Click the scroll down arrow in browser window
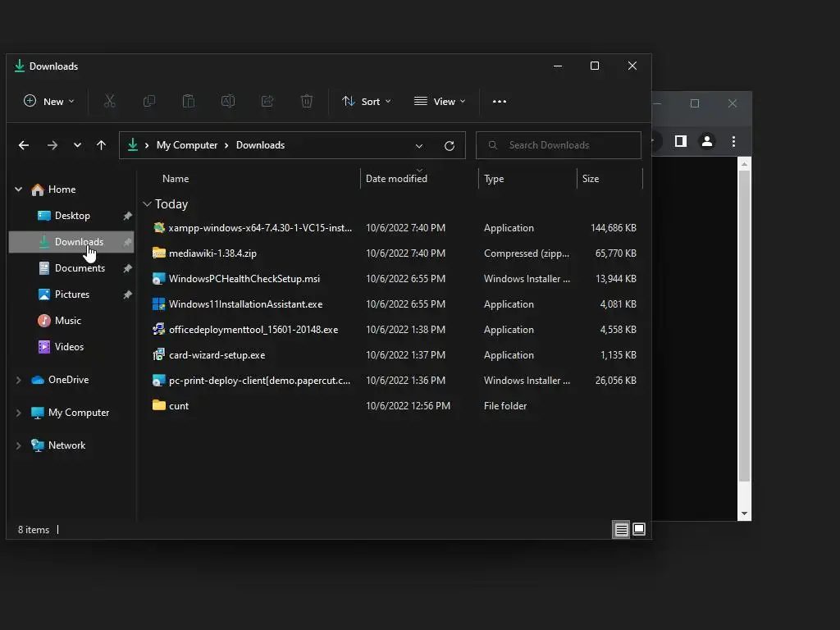Screen dimensions: 840x630 coord(744,514)
